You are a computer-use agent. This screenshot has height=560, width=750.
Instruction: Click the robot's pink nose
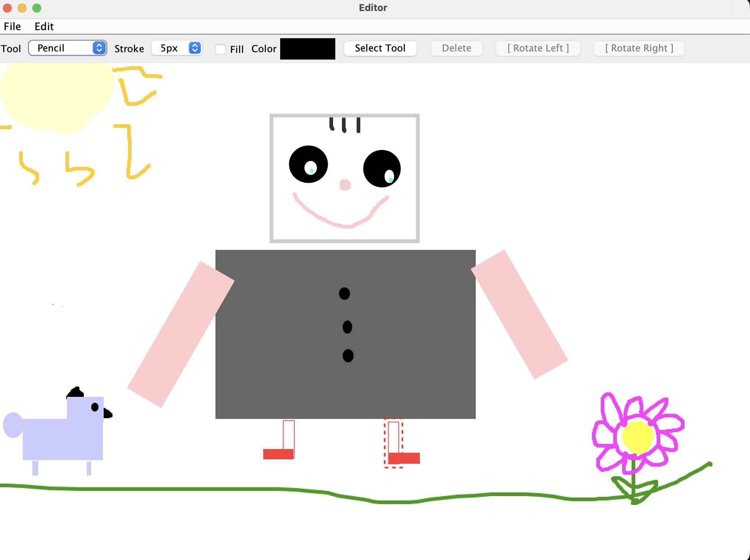[x=345, y=184]
